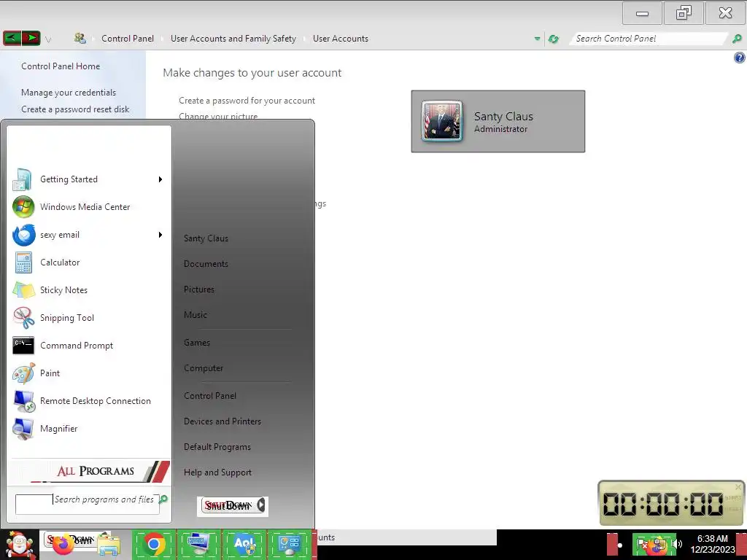The height and width of the screenshot is (560, 747).
Task: Click the search magnifier in Control Panel
Action: coord(737,39)
